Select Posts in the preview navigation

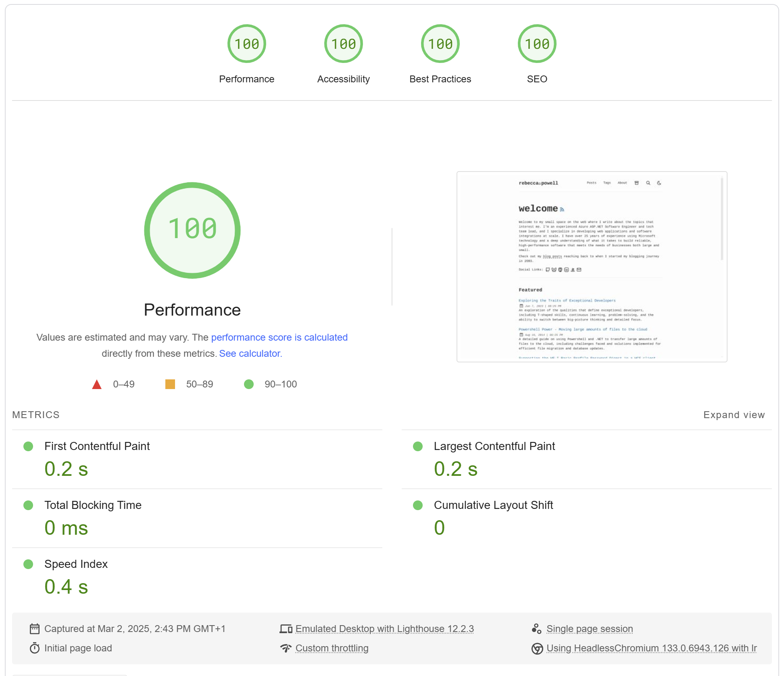pyautogui.click(x=591, y=183)
